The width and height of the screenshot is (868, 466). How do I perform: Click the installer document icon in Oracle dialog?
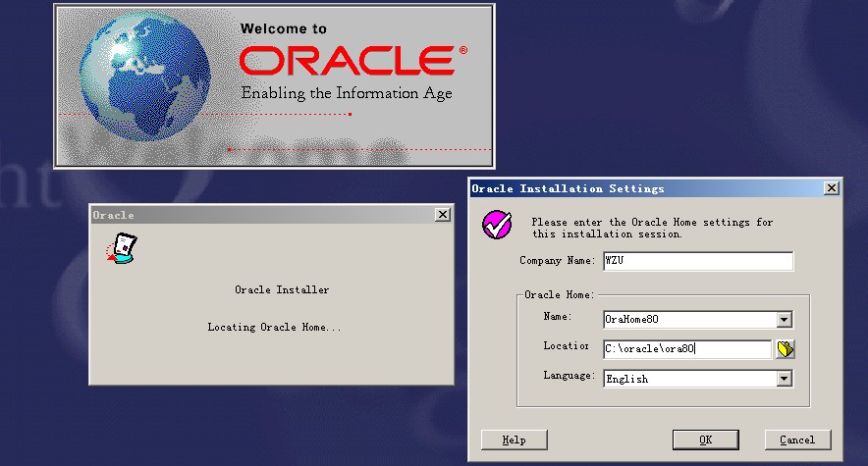pyautogui.click(x=122, y=249)
